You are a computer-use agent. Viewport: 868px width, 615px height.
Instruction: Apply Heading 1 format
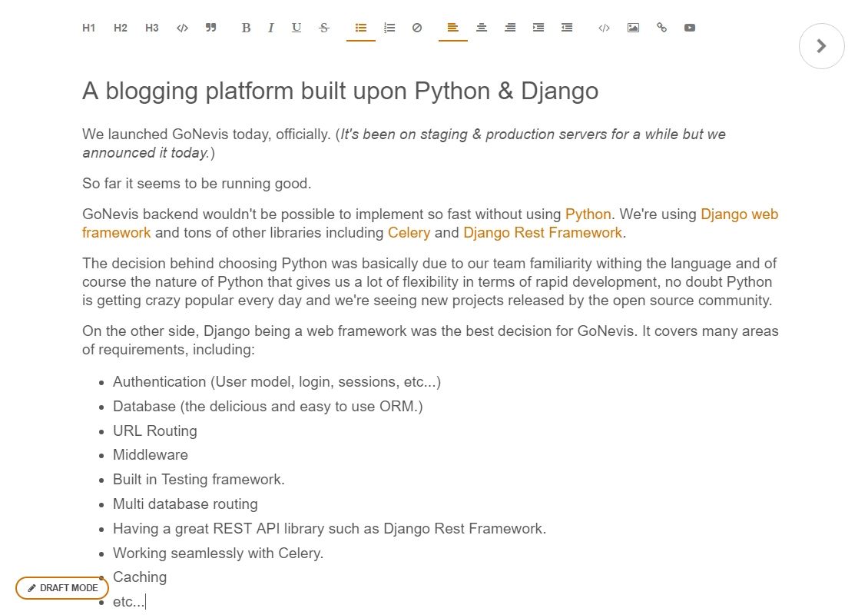point(88,28)
